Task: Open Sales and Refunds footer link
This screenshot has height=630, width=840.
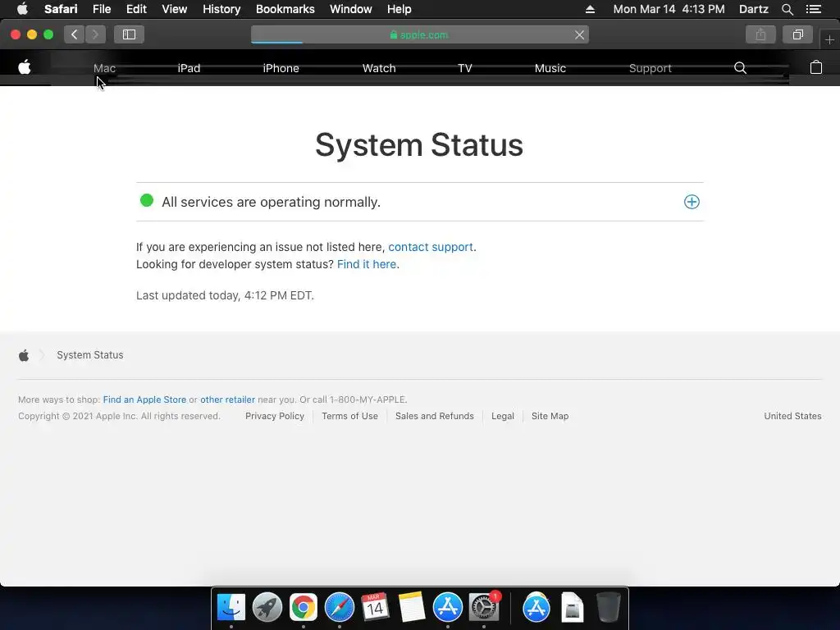Action: (x=435, y=416)
